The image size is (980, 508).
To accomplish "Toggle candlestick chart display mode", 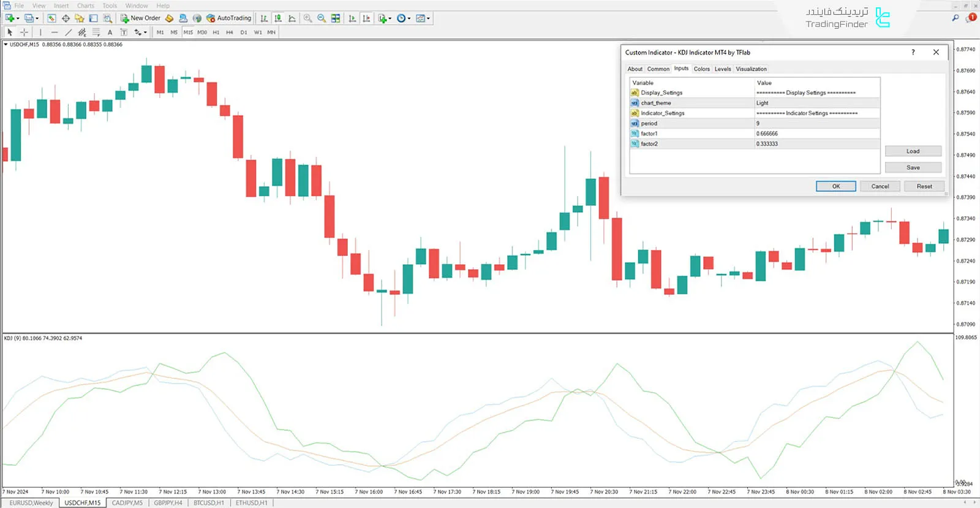I will click(278, 18).
